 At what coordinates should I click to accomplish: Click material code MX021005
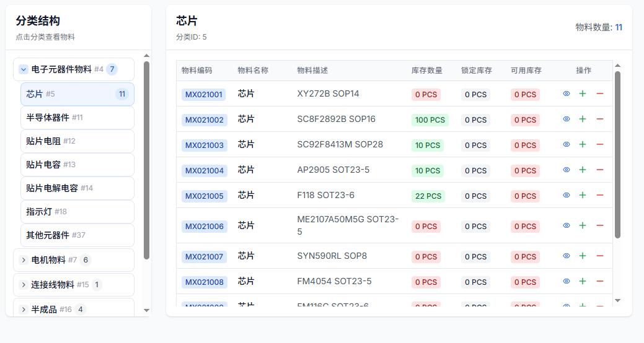pyautogui.click(x=204, y=196)
